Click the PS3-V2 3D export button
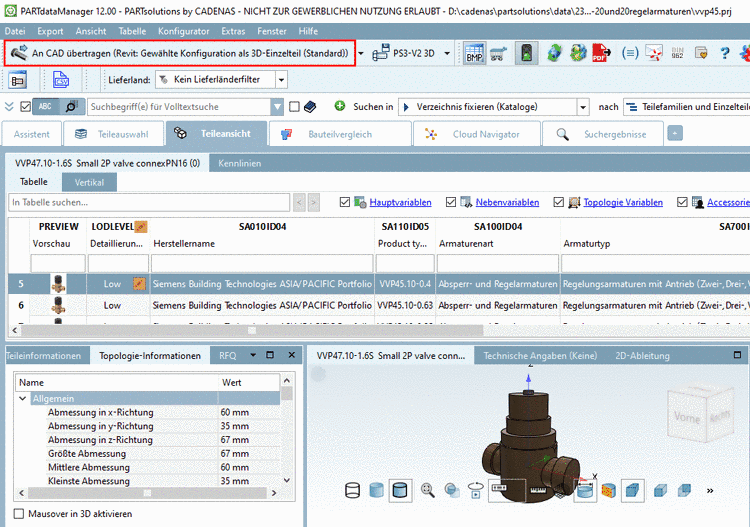The width and height of the screenshot is (750, 527). [404, 53]
